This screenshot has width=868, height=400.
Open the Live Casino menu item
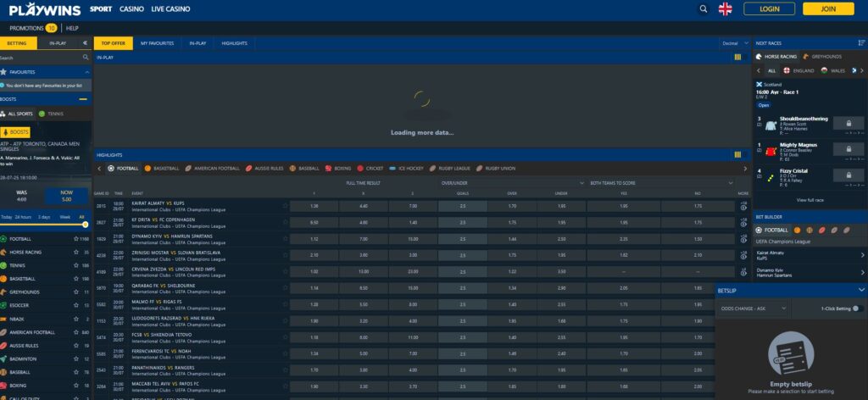coord(170,8)
